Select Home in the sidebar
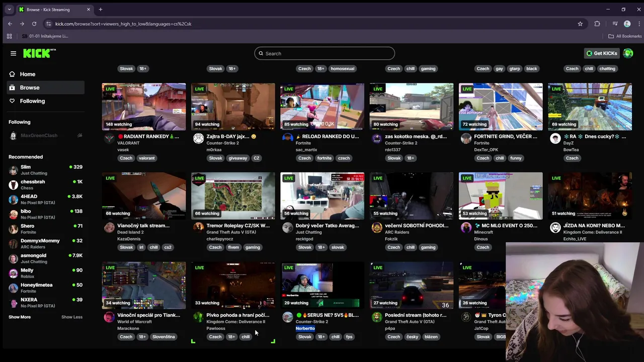This screenshot has height=362, width=644. (x=46, y=74)
